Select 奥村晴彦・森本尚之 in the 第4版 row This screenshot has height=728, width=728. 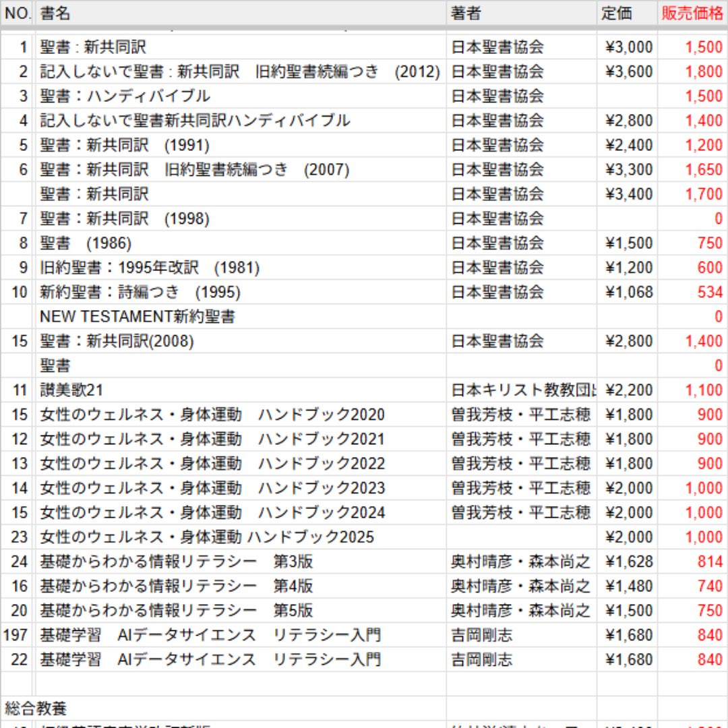[521, 586]
